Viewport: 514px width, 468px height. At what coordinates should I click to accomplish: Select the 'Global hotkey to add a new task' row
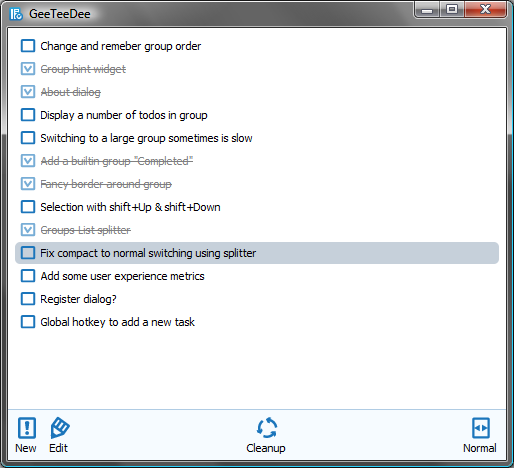257,322
